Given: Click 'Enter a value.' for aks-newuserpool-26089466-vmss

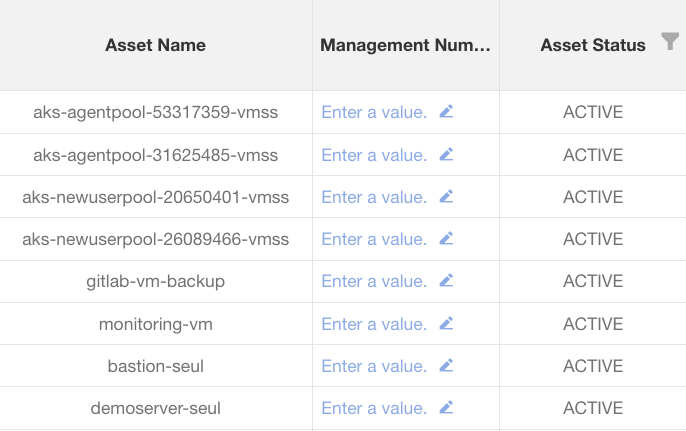Looking at the screenshot, I should [x=374, y=239].
